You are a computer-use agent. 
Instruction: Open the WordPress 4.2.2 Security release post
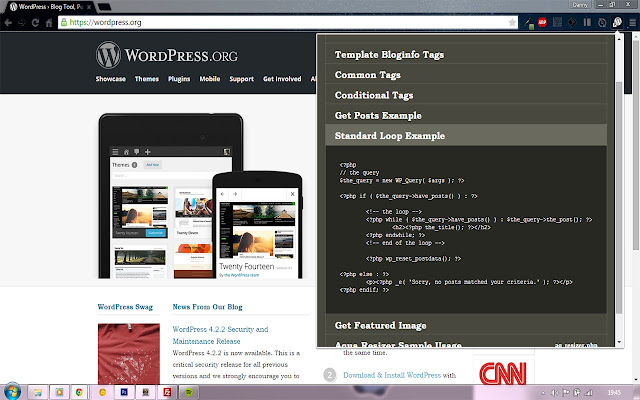tap(220, 335)
